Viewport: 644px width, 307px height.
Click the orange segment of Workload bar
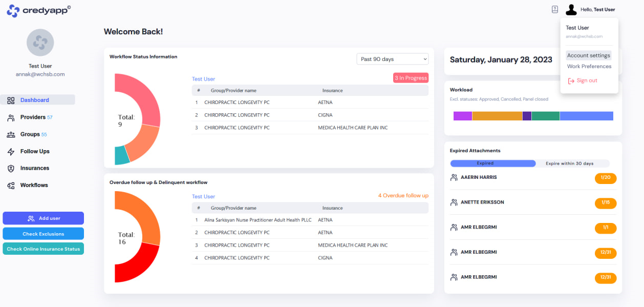point(497,116)
